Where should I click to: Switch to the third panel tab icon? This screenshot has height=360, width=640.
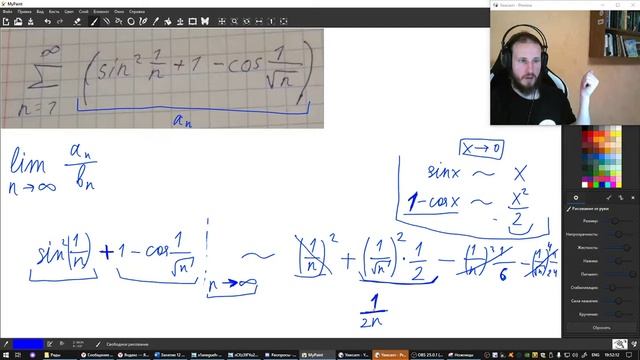(x=621, y=198)
